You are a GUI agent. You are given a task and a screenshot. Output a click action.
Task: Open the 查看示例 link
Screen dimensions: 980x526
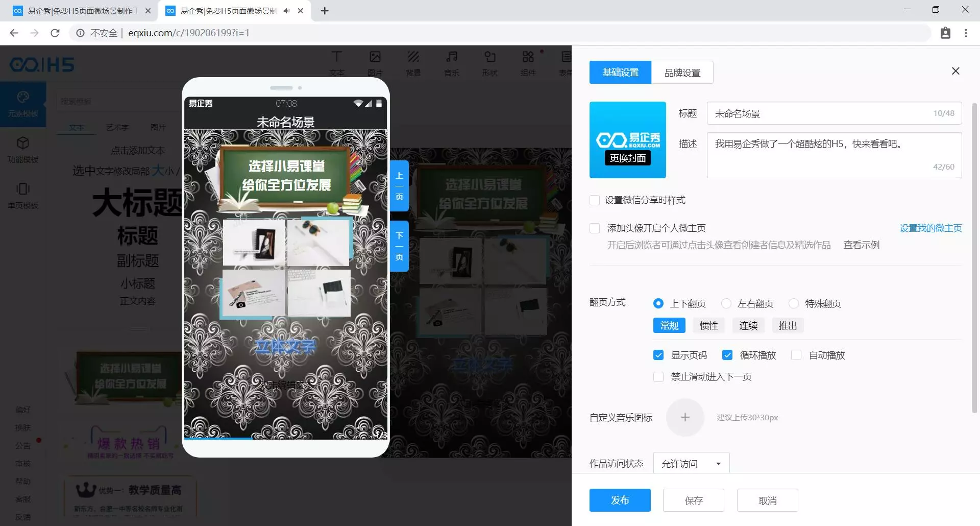861,245
